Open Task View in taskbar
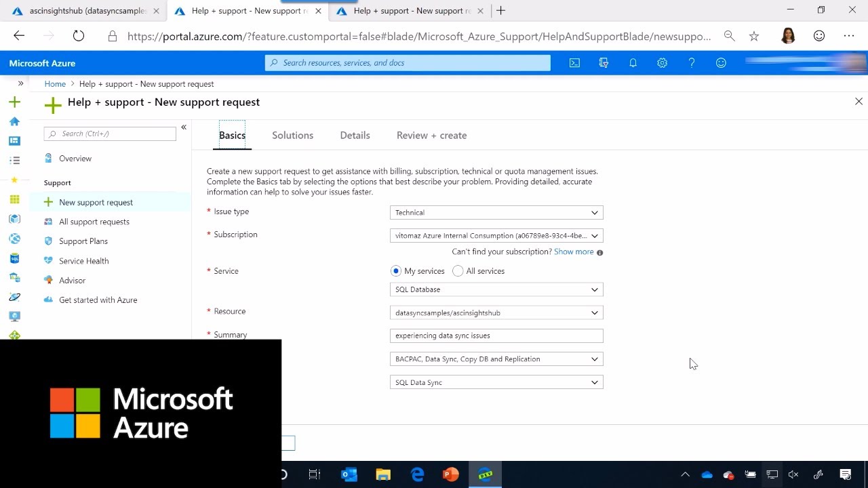Screen dimensions: 868x488 pos(314,474)
